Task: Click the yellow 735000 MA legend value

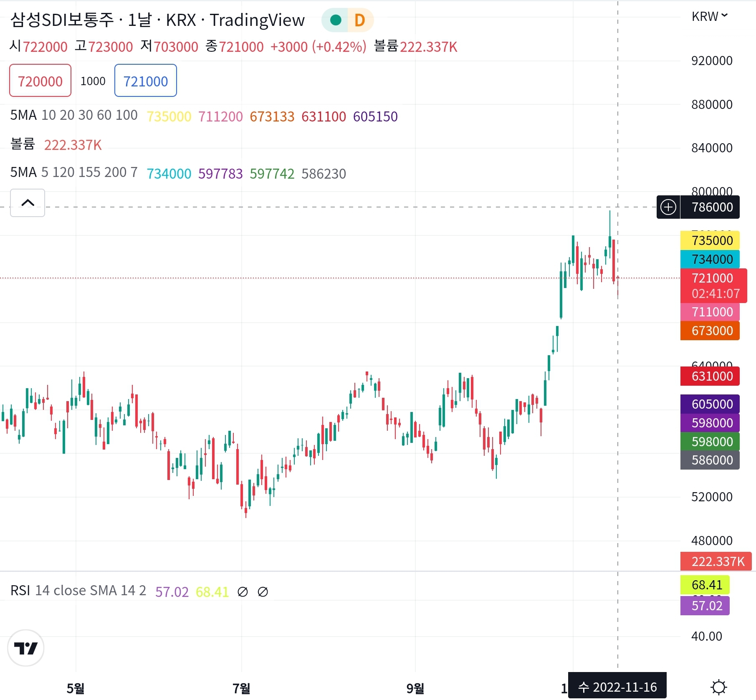Action: coord(169,116)
